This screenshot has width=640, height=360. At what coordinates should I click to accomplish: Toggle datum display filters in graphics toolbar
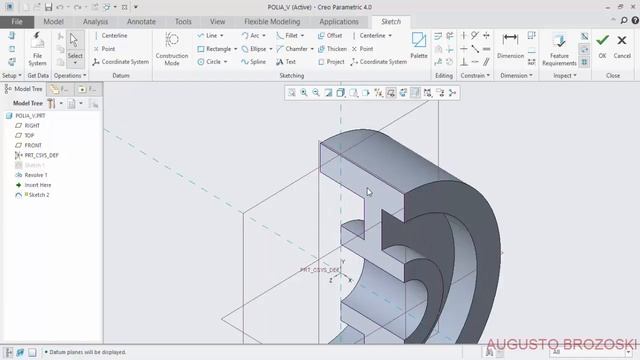tap(378, 93)
